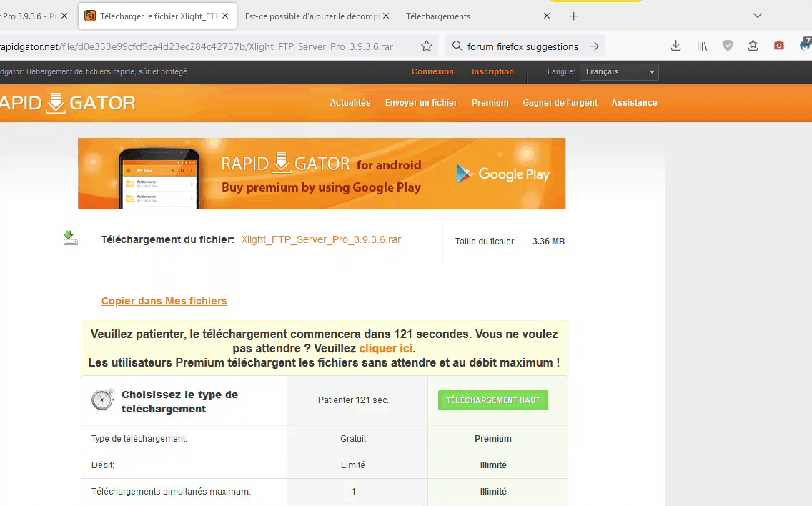Click the 'forum firefox suggestions' search field
The width and height of the screenshot is (812, 506).
point(523,46)
